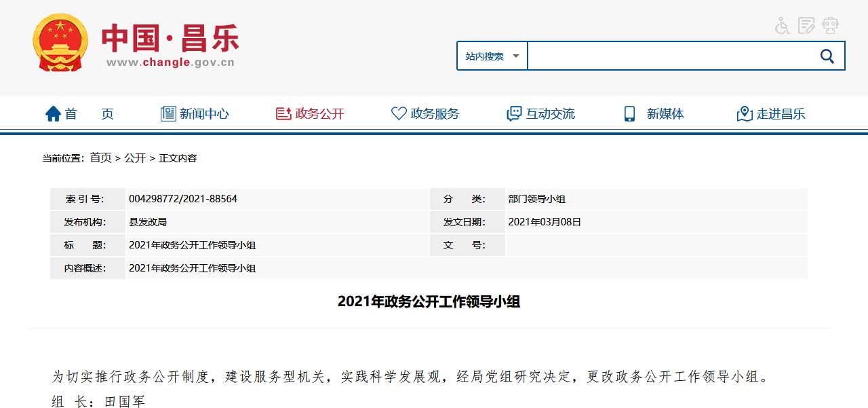Click the document editing icon in the header
This screenshot has height=408, width=868.
pyautogui.click(x=806, y=25)
